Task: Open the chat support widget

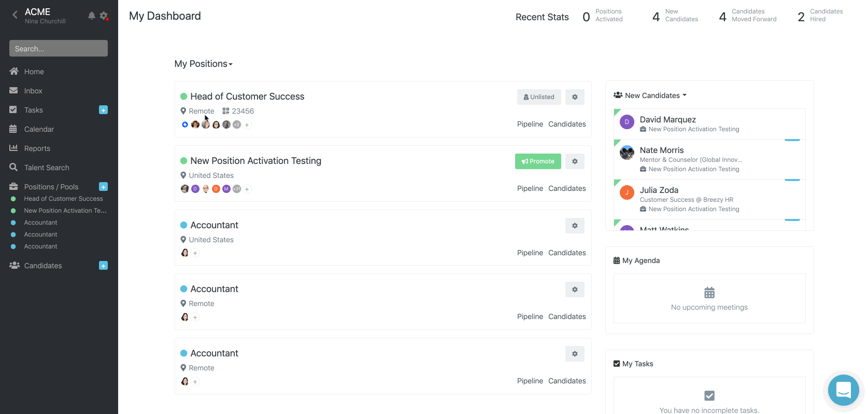Action: point(843,390)
